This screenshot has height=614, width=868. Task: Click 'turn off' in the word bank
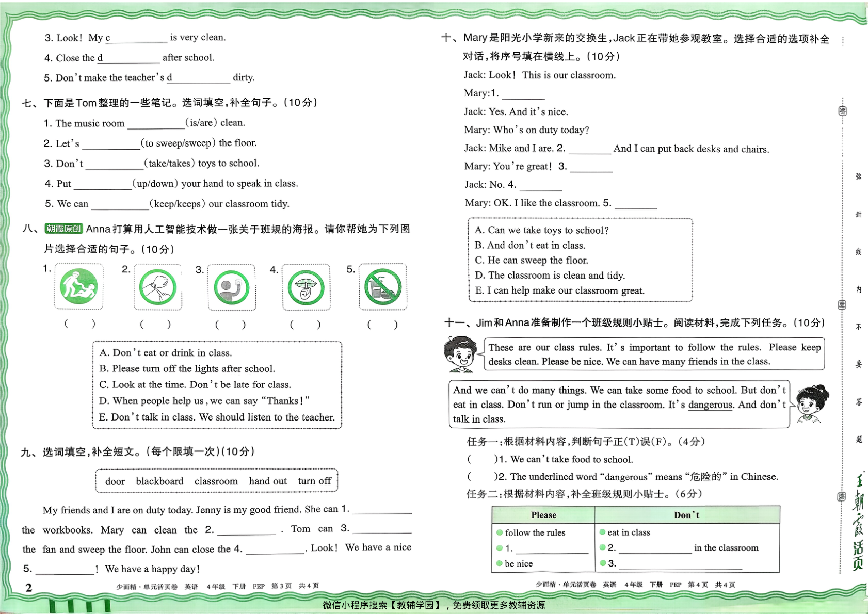(x=314, y=481)
